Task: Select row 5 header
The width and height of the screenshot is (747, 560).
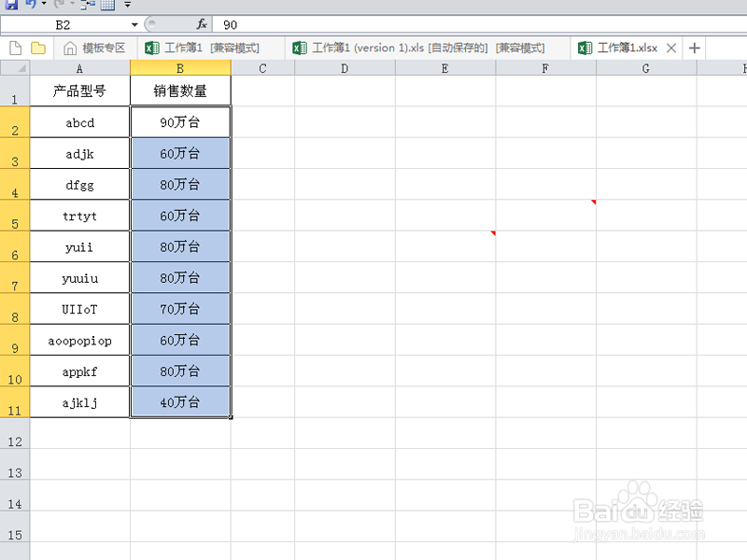Action: [15, 216]
